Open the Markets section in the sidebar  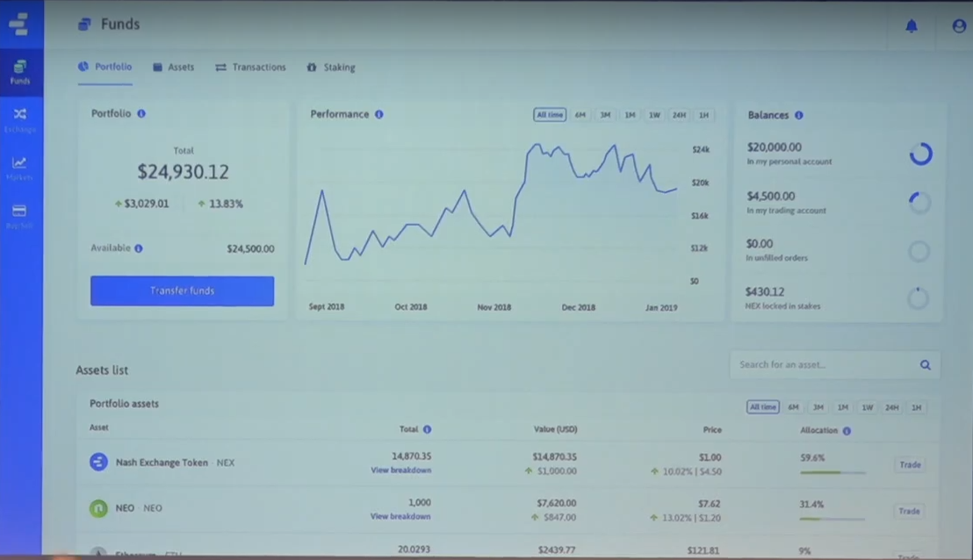point(20,168)
